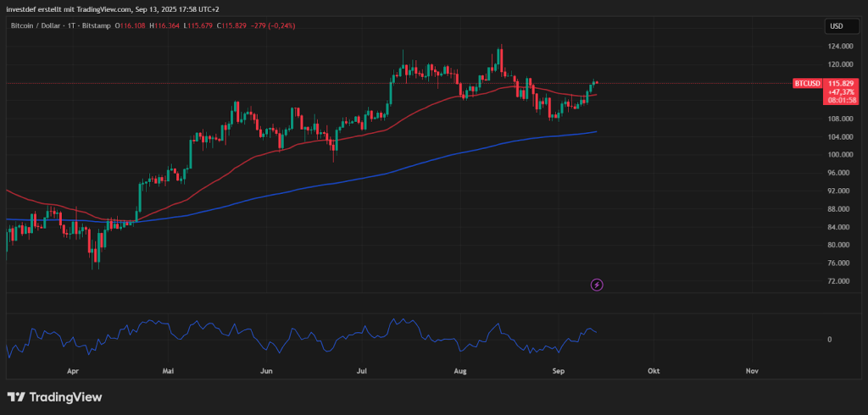Viewport: 868px width, 415px height.
Task: Select the Apr label on time axis
Action: coord(72,370)
